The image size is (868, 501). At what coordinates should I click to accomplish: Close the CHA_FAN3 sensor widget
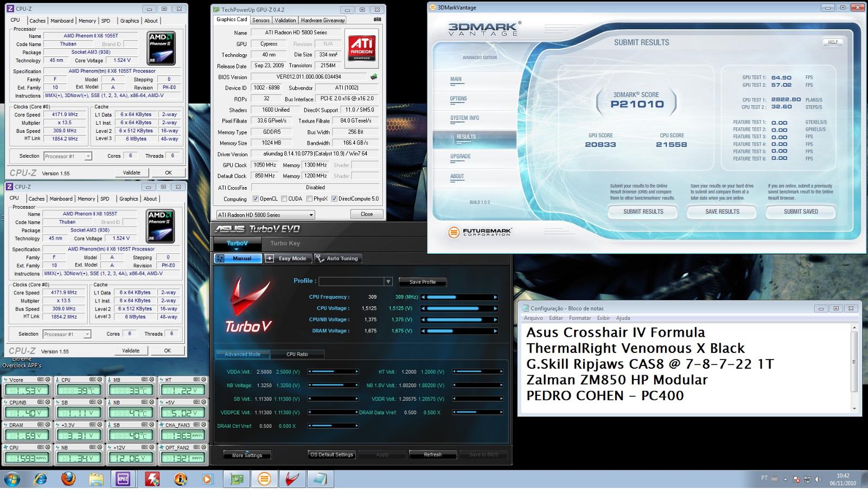203,425
